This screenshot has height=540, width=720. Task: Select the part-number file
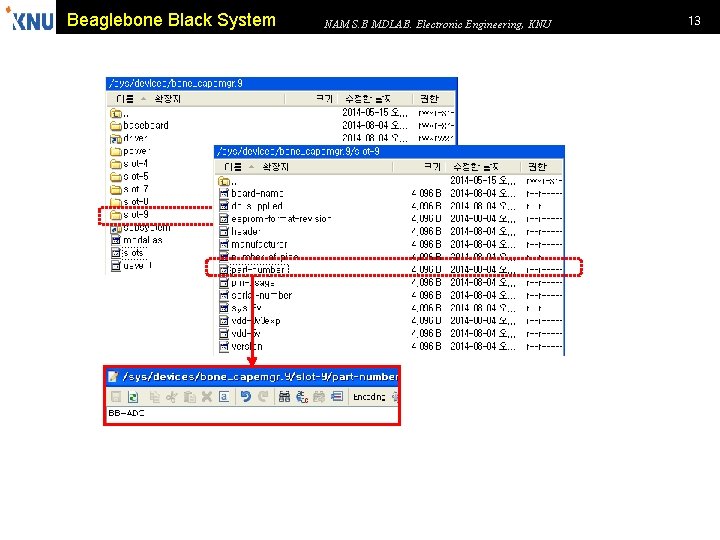(x=254, y=270)
